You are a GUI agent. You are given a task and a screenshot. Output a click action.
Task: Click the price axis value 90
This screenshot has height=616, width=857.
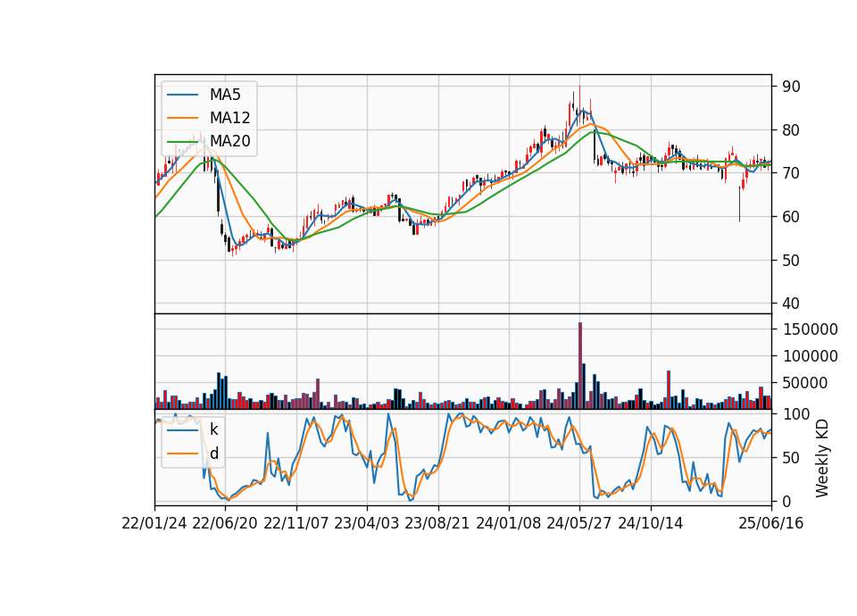(x=791, y=87)
